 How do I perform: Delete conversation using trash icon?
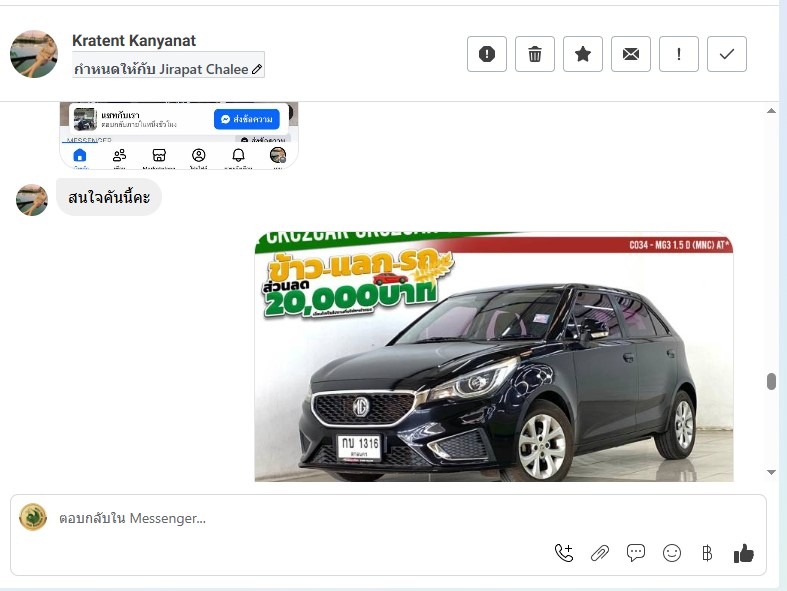(x=535, y=54)
